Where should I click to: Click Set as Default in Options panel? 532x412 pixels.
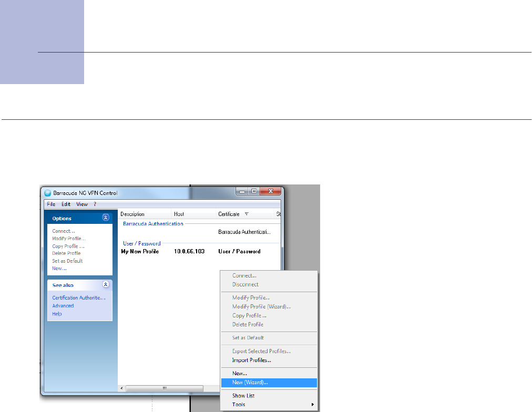(x=67, y=261)
